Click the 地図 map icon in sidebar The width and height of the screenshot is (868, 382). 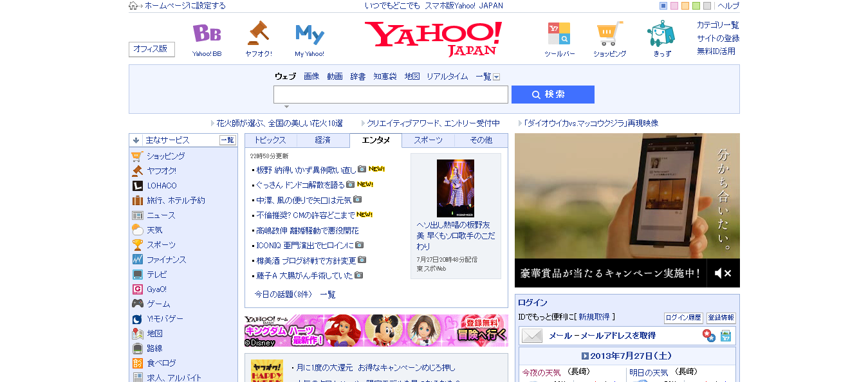137,334
